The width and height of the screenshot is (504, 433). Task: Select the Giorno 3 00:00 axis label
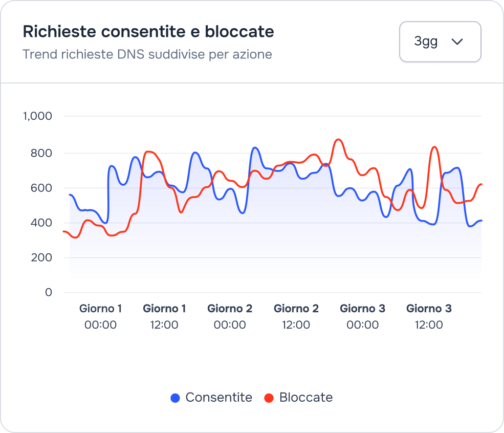[x=363, y=316]
